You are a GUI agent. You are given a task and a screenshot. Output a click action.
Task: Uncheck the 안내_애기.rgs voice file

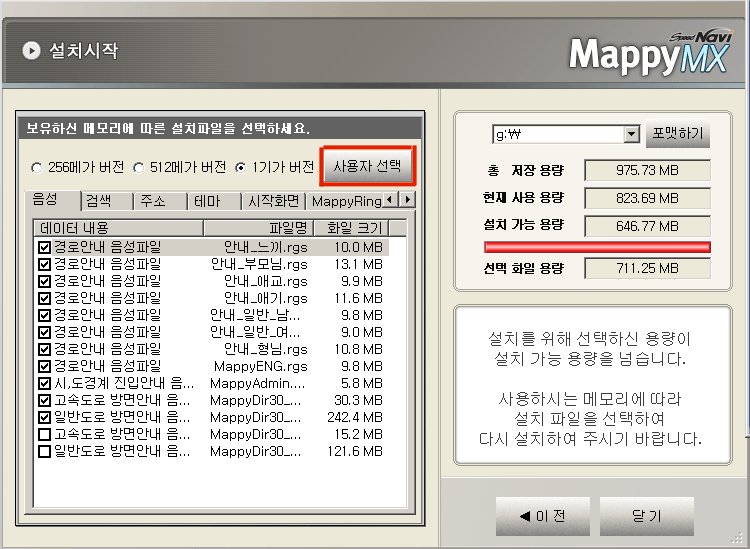point(44,298)
